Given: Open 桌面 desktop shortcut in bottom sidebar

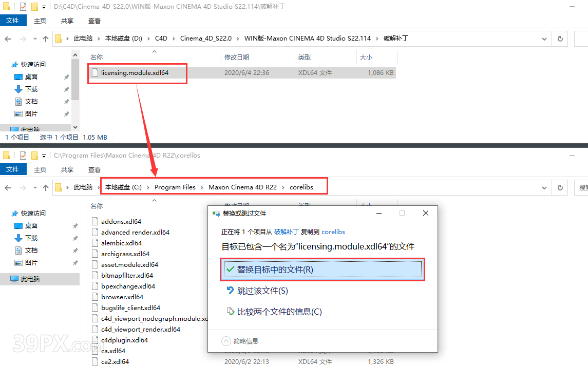Looking at the screenshot, I should click(31, 226).
